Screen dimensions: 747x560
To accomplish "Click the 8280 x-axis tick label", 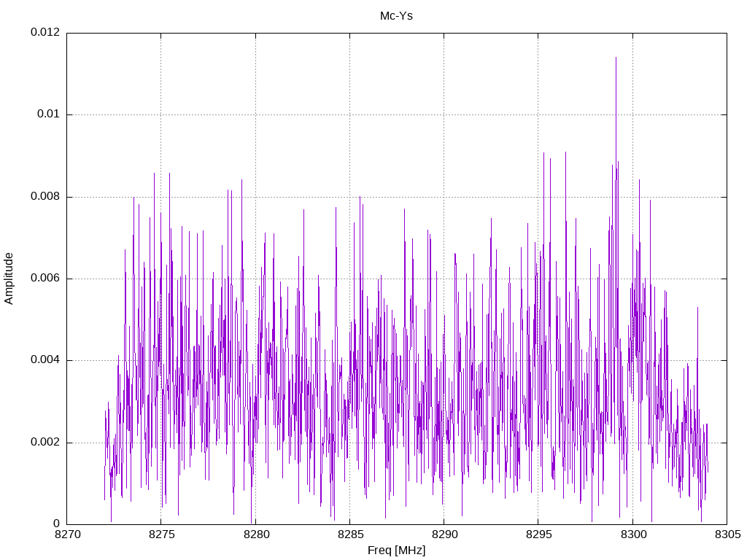I will [x=256, y=534].
